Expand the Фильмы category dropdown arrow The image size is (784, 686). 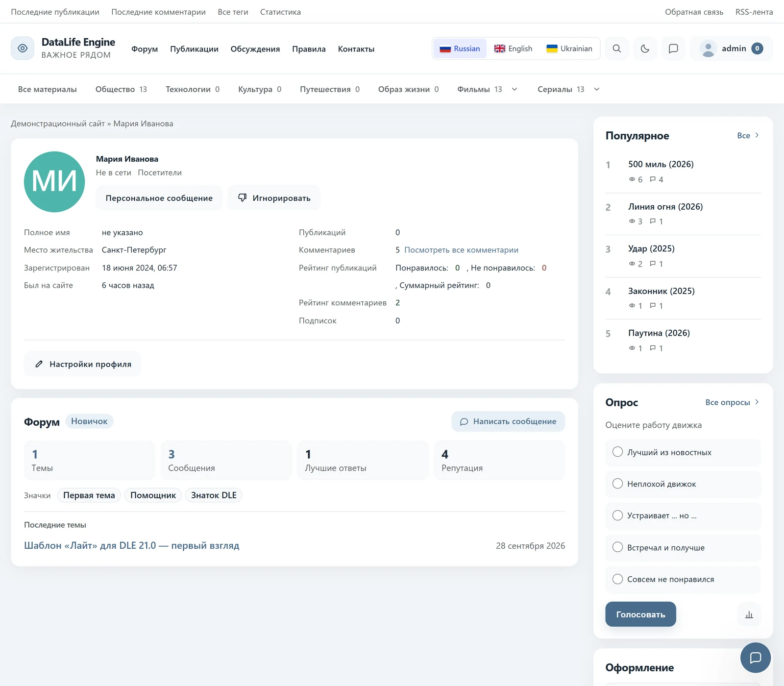coord(514,89)
